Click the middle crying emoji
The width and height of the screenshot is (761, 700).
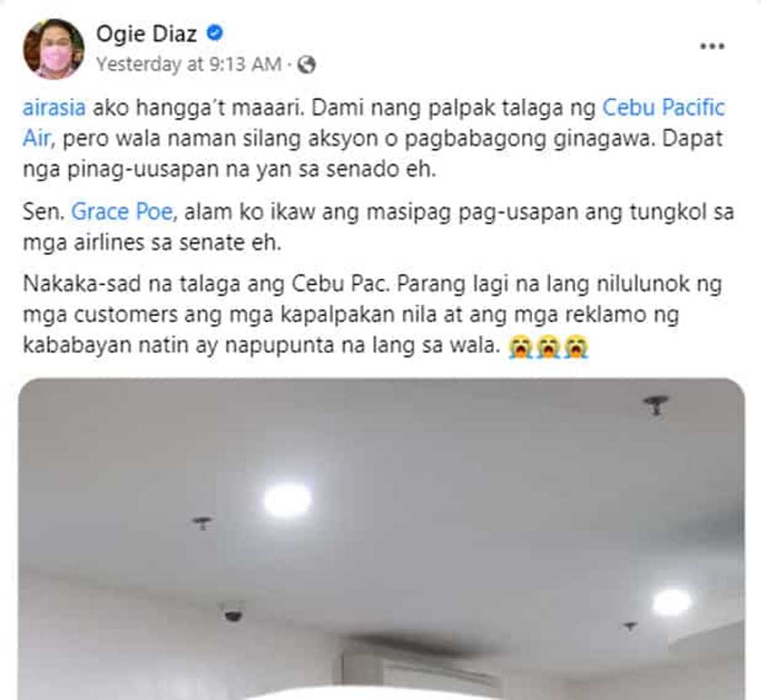click(x=548, y=347)
